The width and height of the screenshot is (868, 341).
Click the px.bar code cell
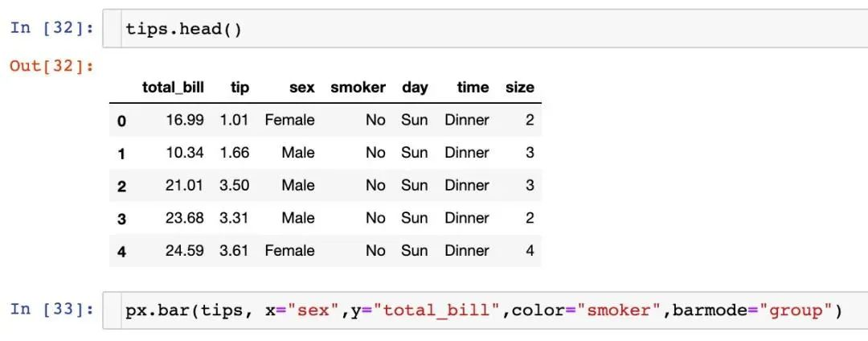tap(485, 310)
